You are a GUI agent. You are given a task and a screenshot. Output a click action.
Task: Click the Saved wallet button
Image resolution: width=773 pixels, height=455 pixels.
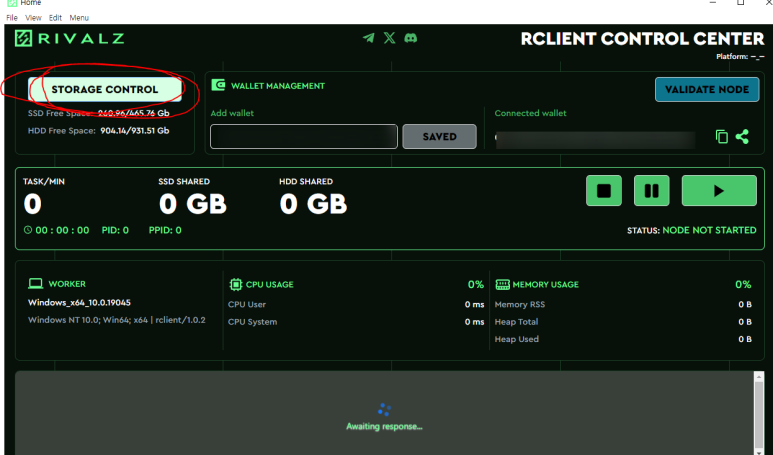click(439, 137)
